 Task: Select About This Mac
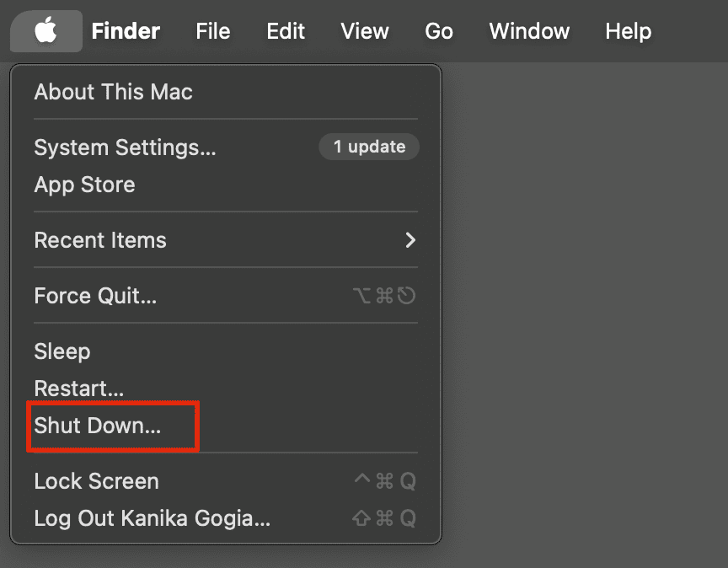coord(114,92)
